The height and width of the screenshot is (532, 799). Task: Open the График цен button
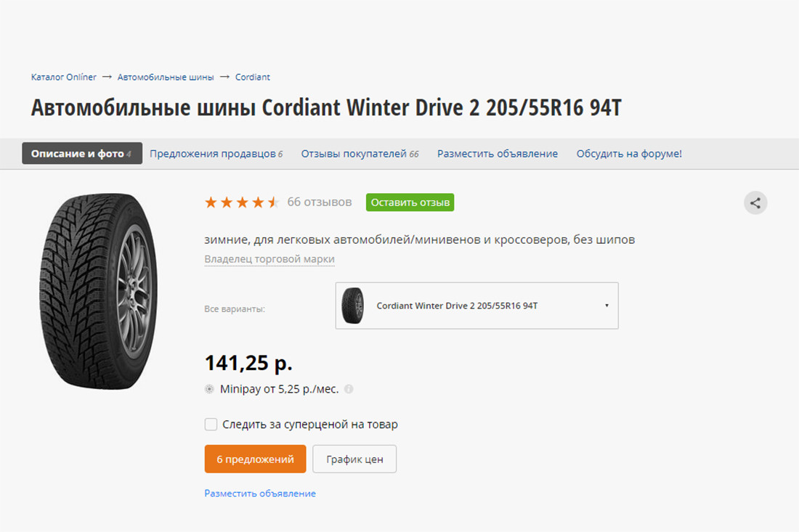point(354,459)
